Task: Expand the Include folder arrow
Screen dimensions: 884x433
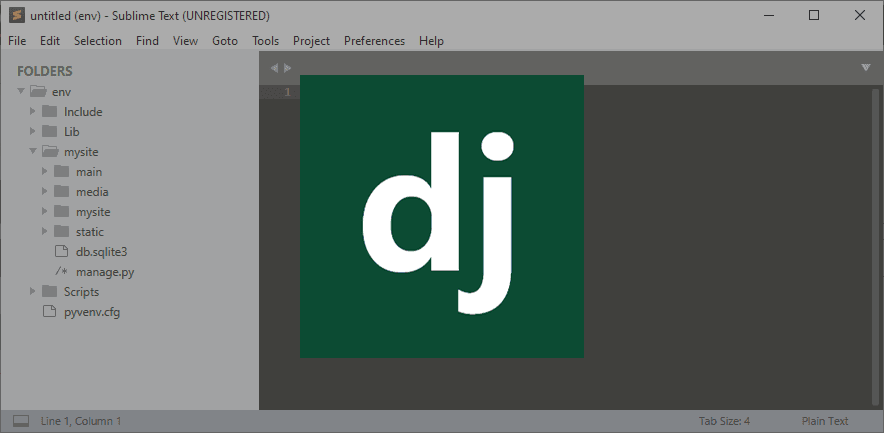Action: click(x=33, y=111)
